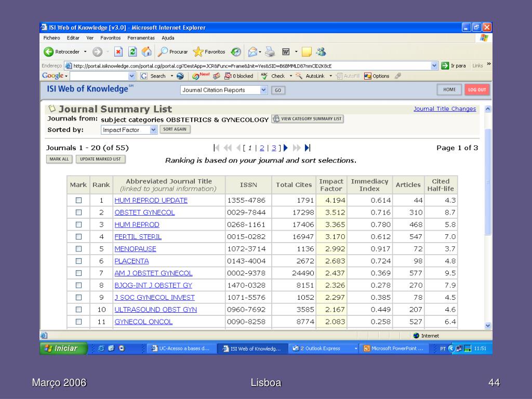This screenshot has width=532, height=399.
Task: Jump to the last page arrow of journal list
Action: (x=308, y=148)
